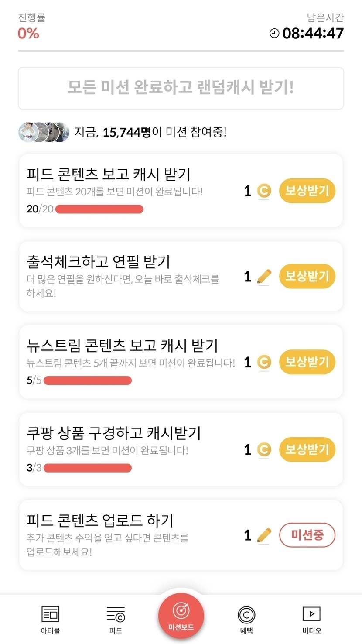Open the 피드 콘텐츠 업로드 하기 mission title
Image resolution: width=362 pixels, height=644 pixels.
point(100,521)
